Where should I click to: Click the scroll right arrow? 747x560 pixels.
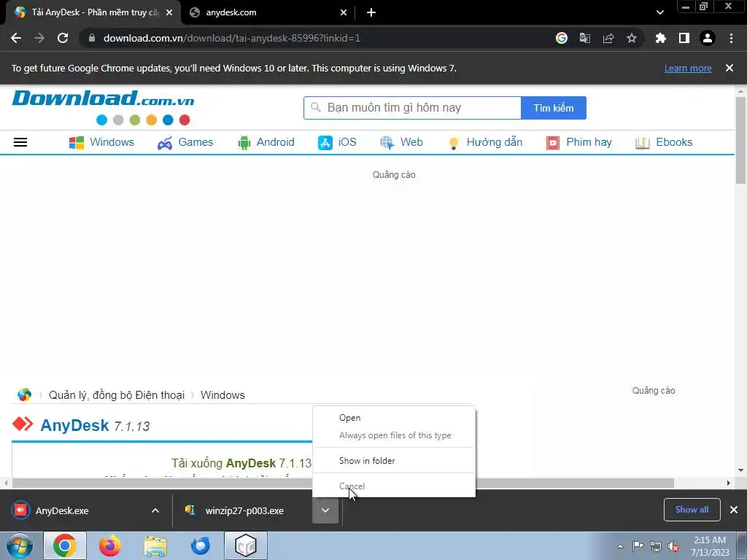coord(729,483)
